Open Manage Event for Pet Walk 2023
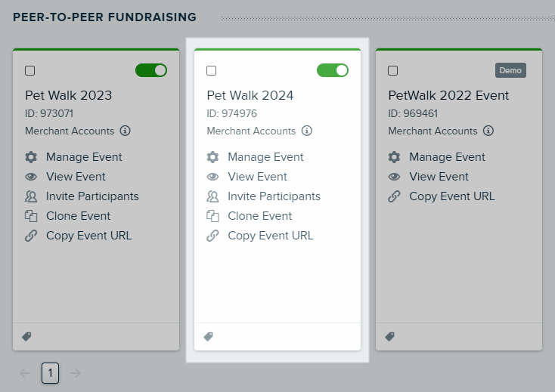The image size is (555, 392). click(x=84, y=157)
